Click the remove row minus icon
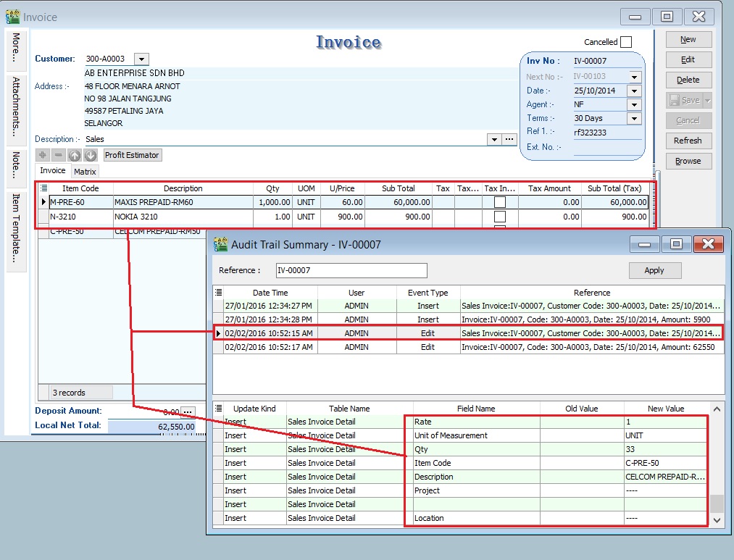This screenshot has height=560, width=734. coord(59,154)
